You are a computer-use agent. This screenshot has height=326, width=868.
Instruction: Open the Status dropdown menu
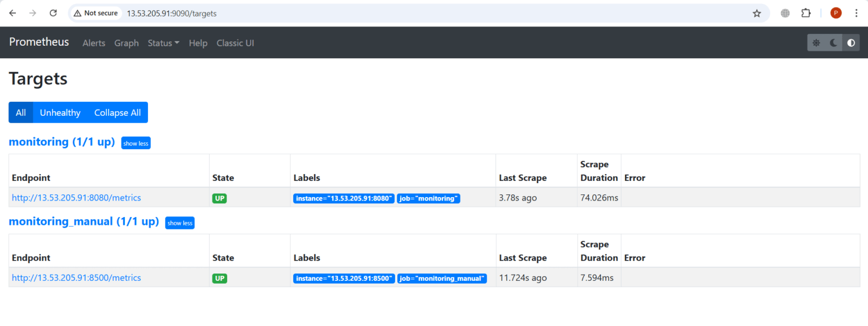point(163,42)
